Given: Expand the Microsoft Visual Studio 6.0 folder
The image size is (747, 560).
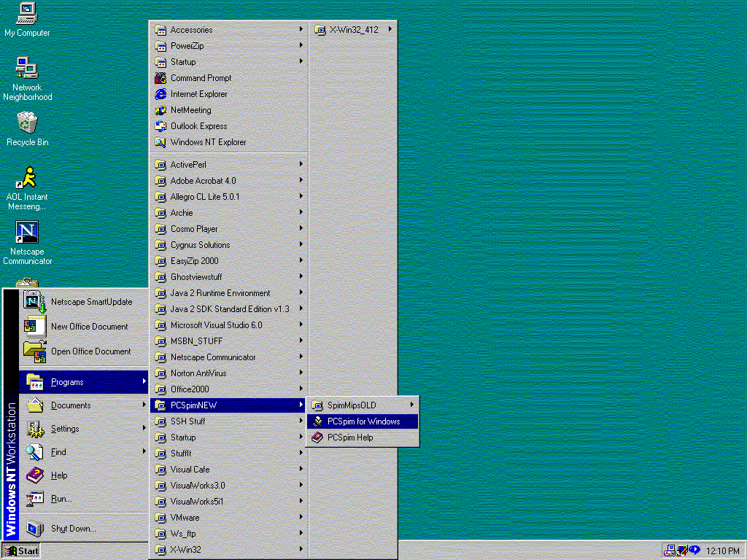Looking at the screenshot, I should 216,325.
